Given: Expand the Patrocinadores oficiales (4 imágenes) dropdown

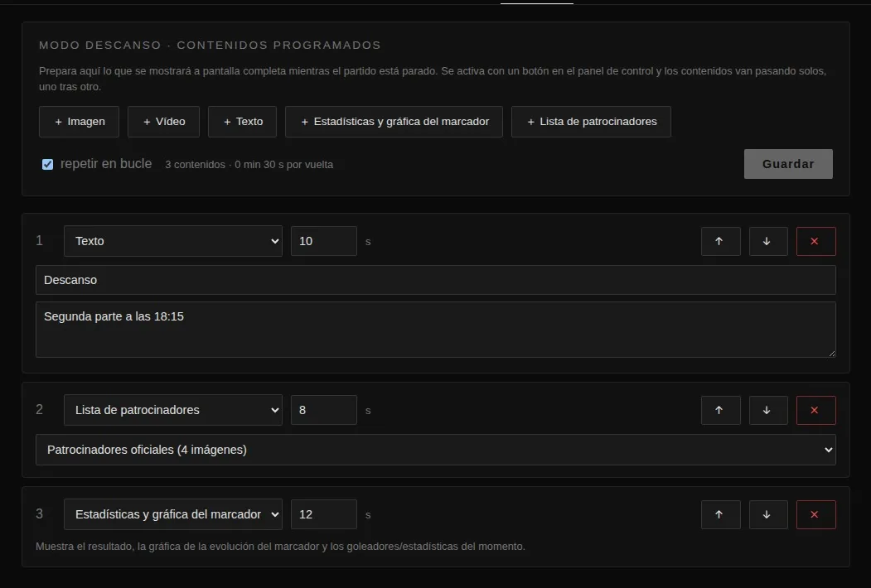Looking at the screenshot, I should click(x=436, y=450).
